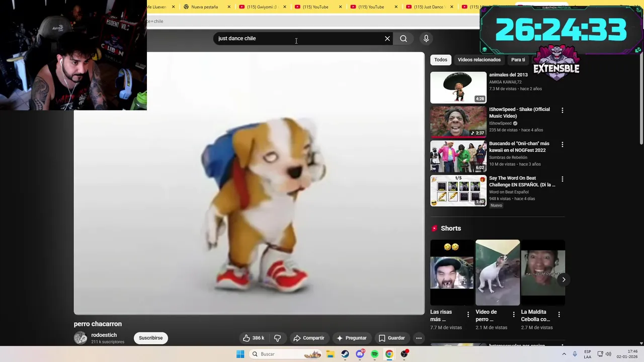The height and width of the screenshot is (362, 644).
Task: Open more actions three-dot menu under video
Action: tap(419, 338)
